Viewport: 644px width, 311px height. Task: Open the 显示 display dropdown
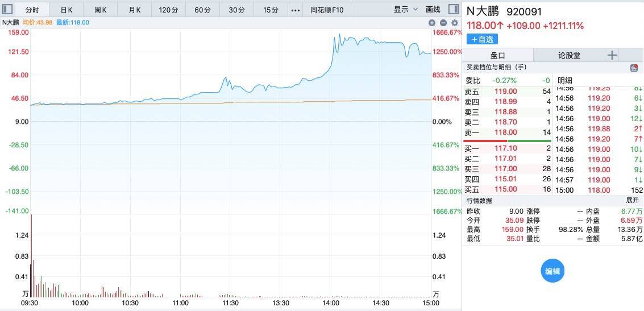405,10
